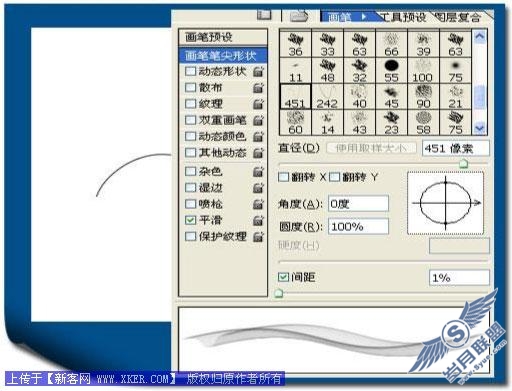Click the brush stroke preview area
The height and width of the screenshot is (391, 512).
(334, 340)
